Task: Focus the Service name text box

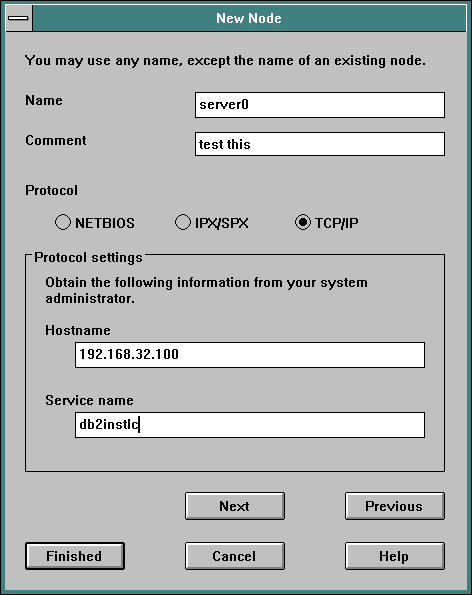Action: click(250, 425)
